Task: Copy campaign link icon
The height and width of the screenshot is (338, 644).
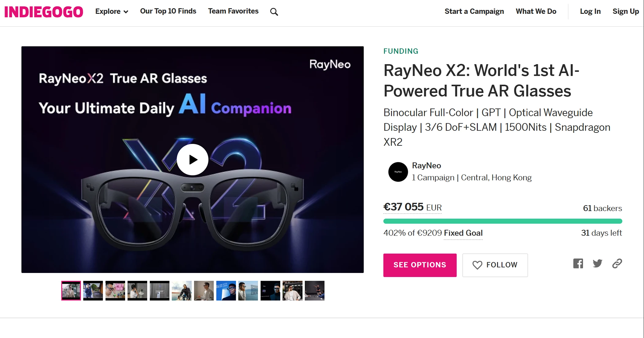Action: [617, 263]
